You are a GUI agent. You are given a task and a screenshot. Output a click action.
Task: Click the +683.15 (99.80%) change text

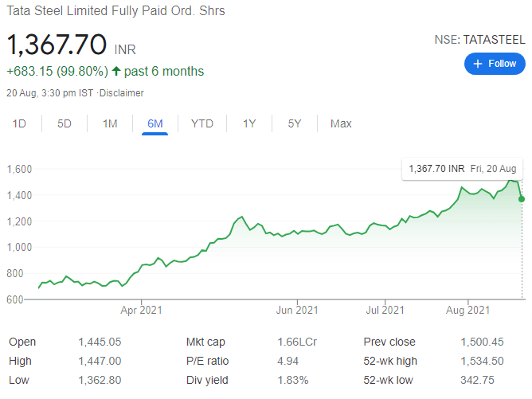(x=57, y=71)
